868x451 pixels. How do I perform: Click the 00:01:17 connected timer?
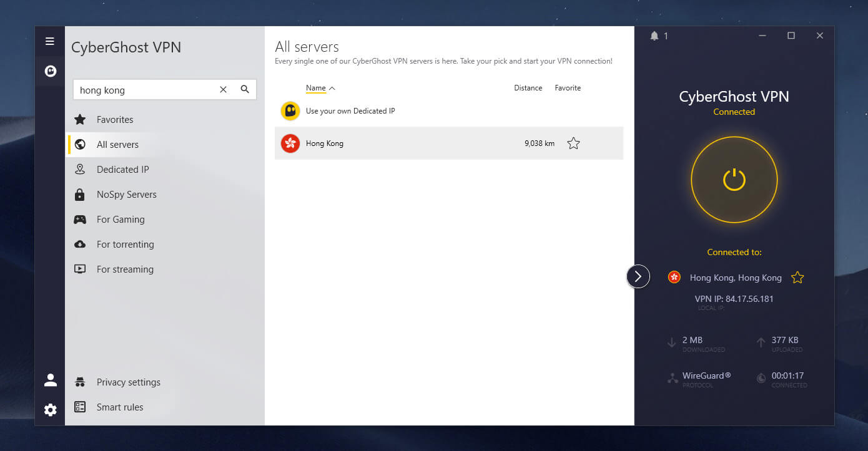787,376
